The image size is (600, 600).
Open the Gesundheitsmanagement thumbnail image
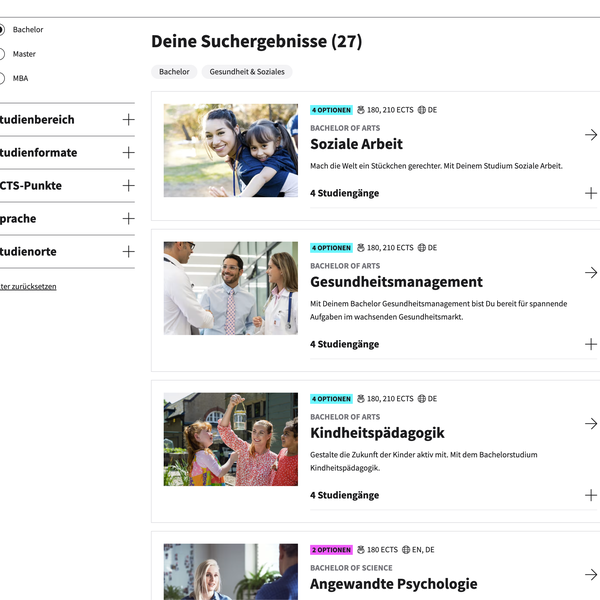coord(231,288)
